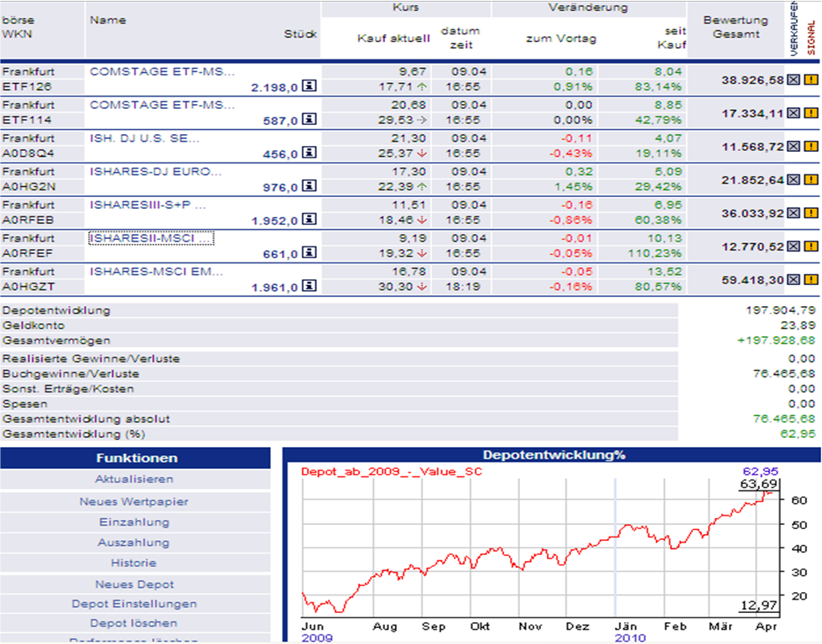Select Auszahlung function
The width and height of the screenshot is (822, 644).
point(133,543)
